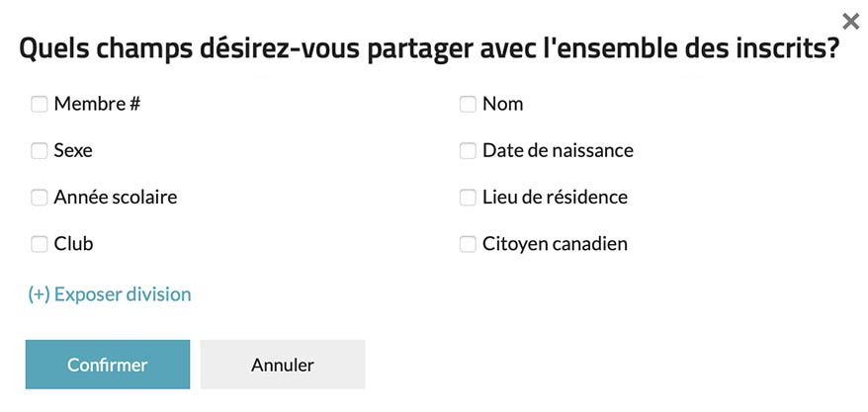The width and height of the screenshot is (868, 412).
Task: Toggle the Nom checkbox
Action: [468, 104]
